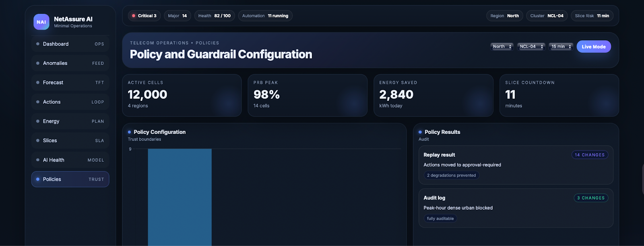644x246 pixels.
Task: Click the PRB Peak 98% card
Action: [308, 96]
